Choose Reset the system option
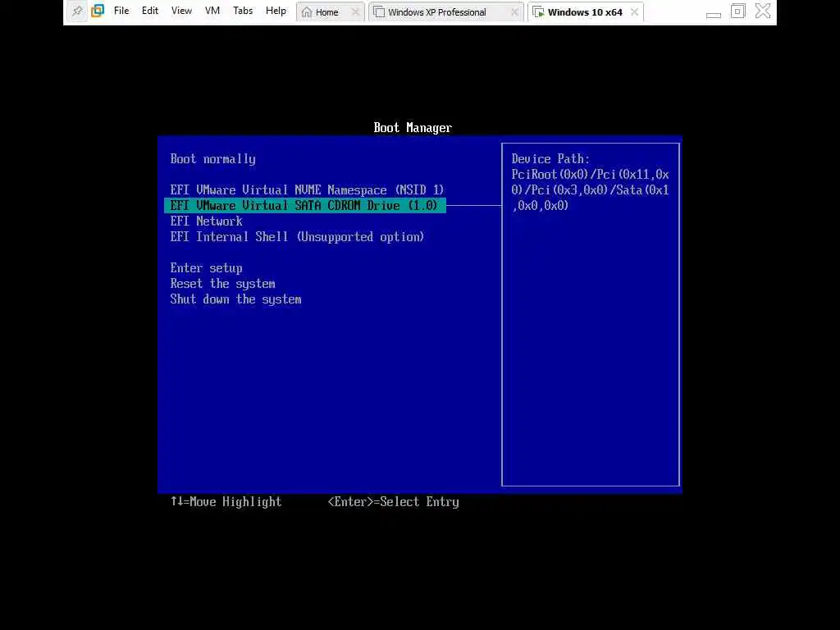The height and width of the screenshot is (630, 840). click(223, 283)
